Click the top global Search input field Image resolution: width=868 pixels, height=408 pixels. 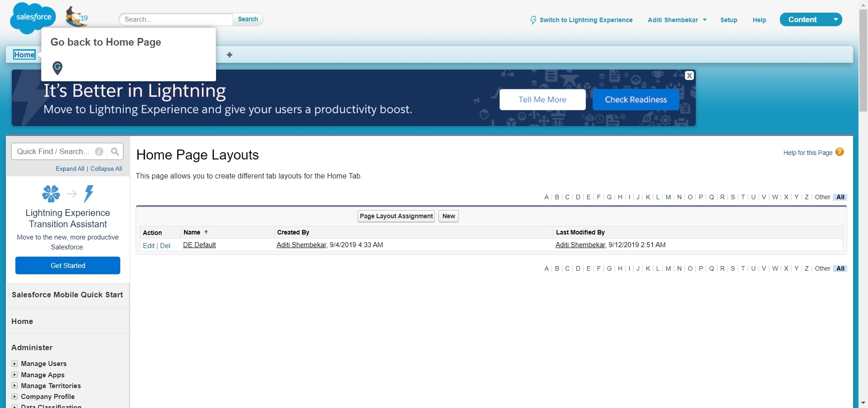tap(176, 19)
